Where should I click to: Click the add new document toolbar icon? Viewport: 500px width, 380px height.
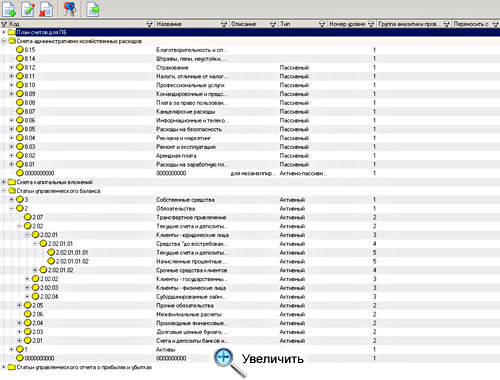click(x=9, y=9)
